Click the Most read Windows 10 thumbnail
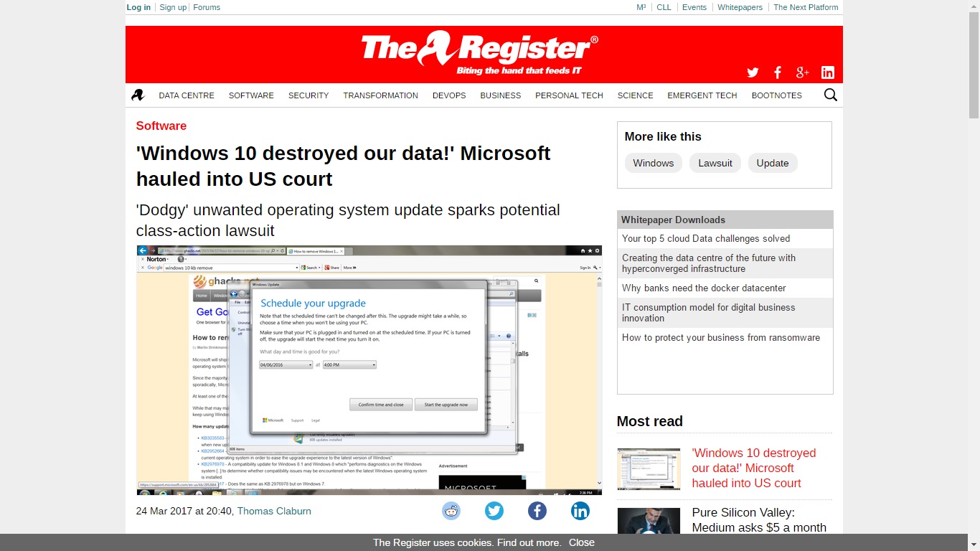980x551 pixels. (649, 469)
